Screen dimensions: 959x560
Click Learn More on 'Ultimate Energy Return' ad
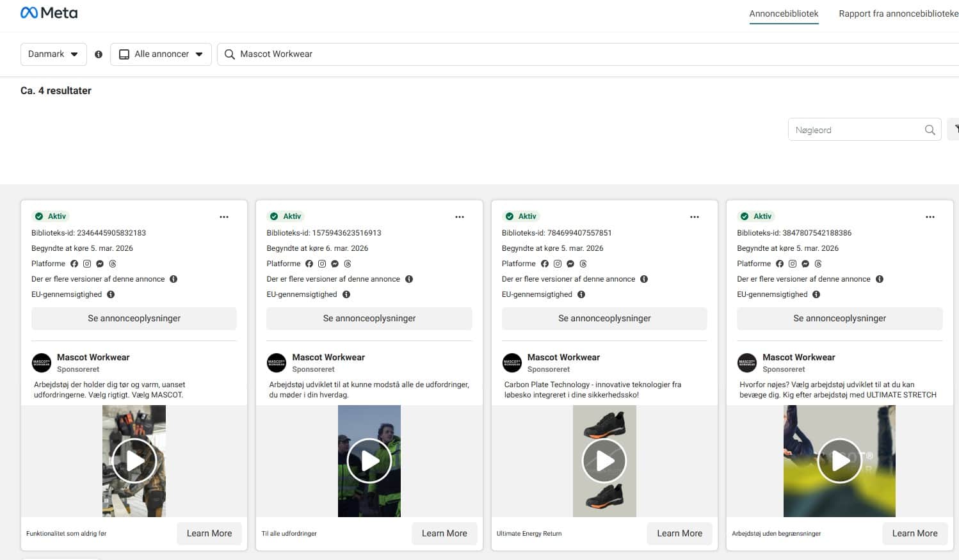(680, 534)
